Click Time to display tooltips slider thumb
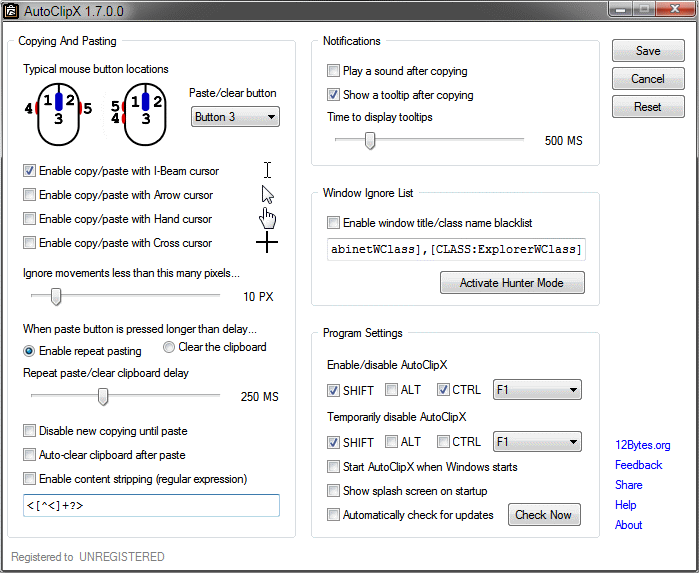The height and width of the screenshot is (573, 699). tap(370, 140)
